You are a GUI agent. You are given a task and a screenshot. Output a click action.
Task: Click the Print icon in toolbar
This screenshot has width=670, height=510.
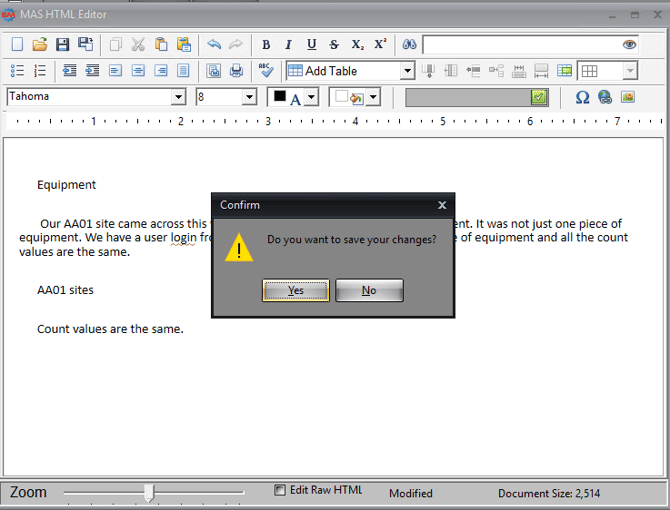[237, 70]
